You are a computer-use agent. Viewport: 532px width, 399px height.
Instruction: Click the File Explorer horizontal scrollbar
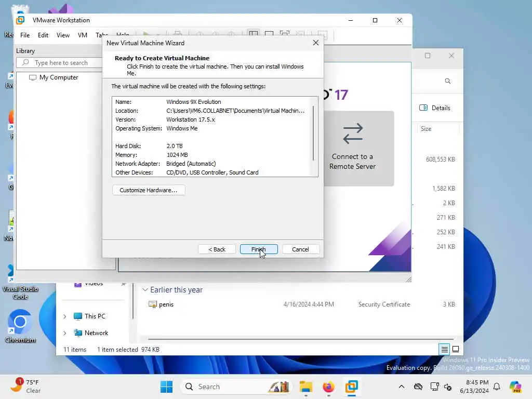tap(301, 339)
